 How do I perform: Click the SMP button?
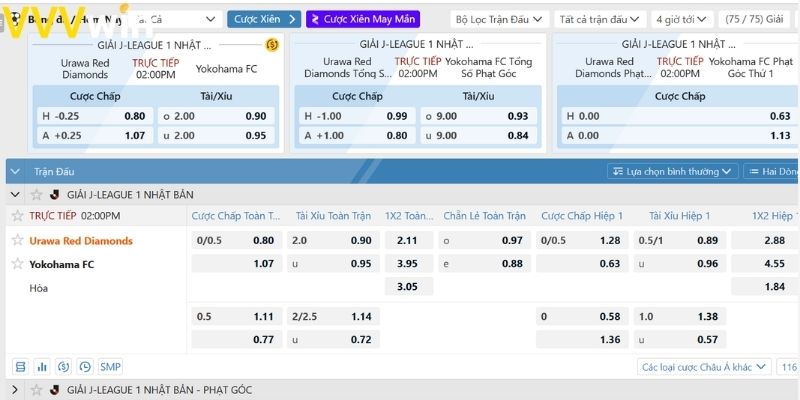pyautogui.click(x=110, y=367)
